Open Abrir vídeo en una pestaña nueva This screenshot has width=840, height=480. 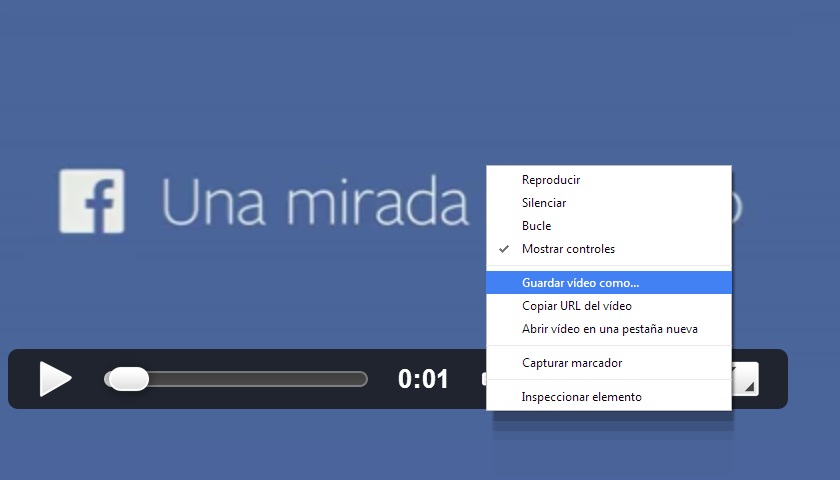[609, 329]
